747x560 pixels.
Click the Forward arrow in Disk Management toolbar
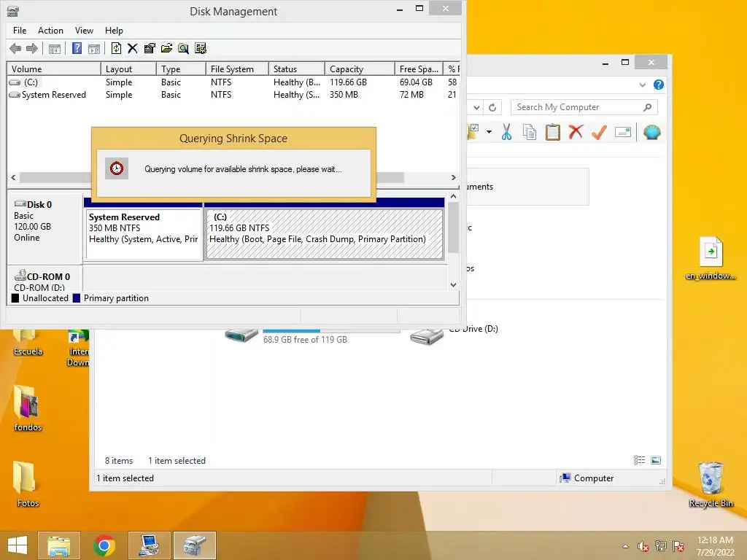[32, 48]
